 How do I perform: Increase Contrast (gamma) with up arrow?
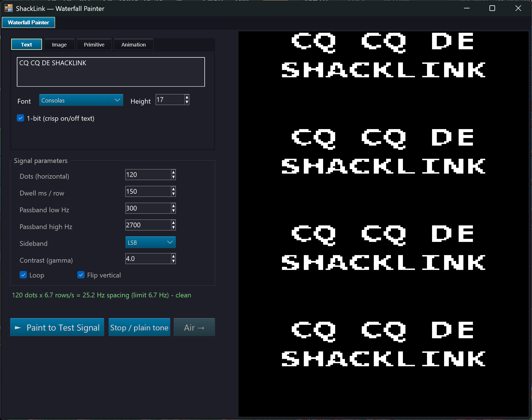(x=174, y=256)
